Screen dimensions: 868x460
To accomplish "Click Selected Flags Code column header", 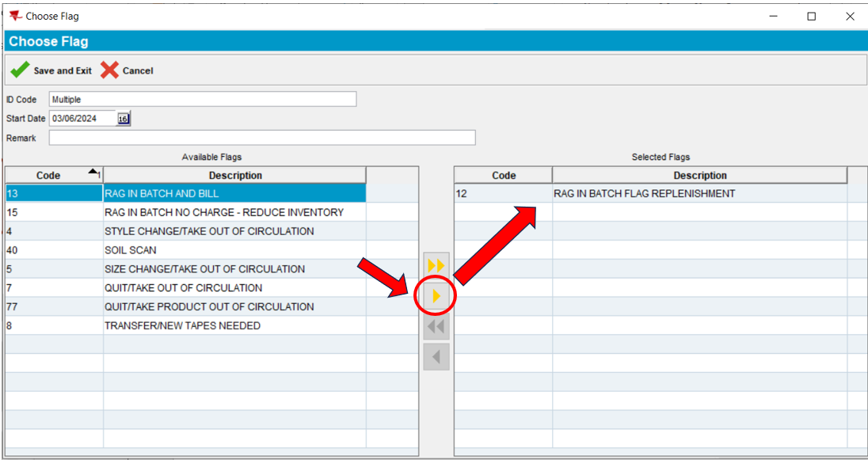I will pos(503,175).
